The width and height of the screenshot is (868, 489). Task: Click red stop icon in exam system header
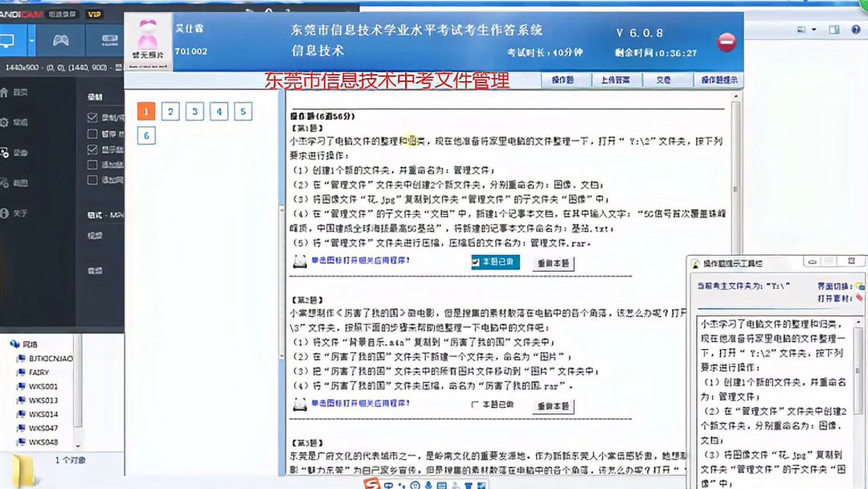pyautogui.click(x=727, y=43)
